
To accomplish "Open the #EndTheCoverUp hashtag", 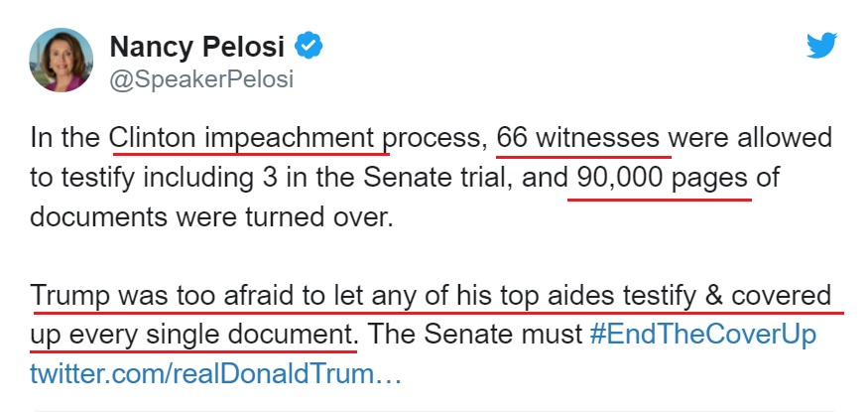I will pos(702,335).
